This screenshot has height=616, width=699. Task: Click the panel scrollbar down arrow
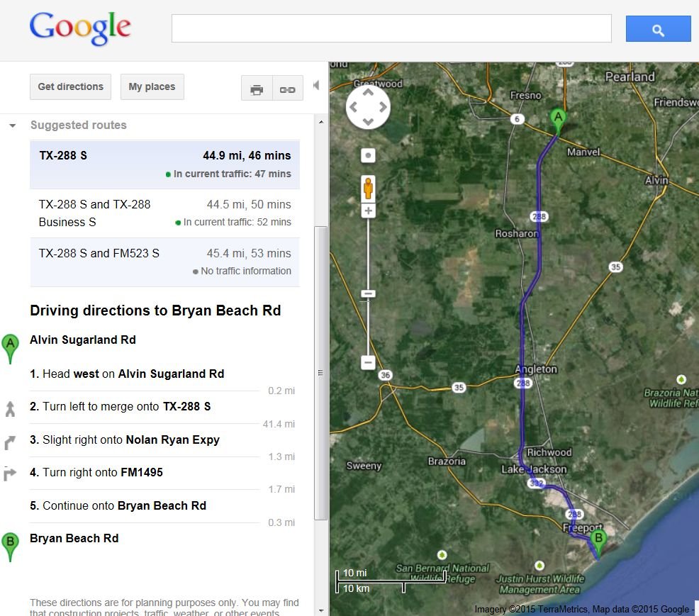[321, 610]
